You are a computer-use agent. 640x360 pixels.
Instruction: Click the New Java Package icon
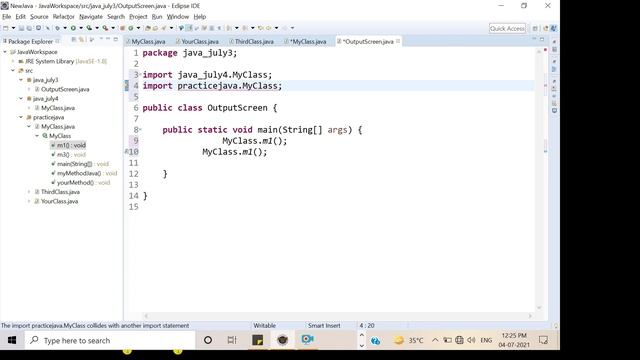(122, 28)
